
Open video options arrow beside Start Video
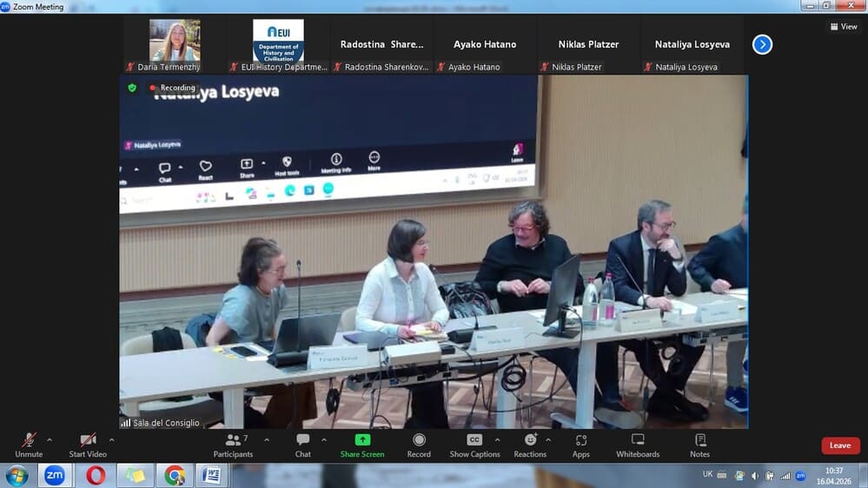[x=112, y=439]
